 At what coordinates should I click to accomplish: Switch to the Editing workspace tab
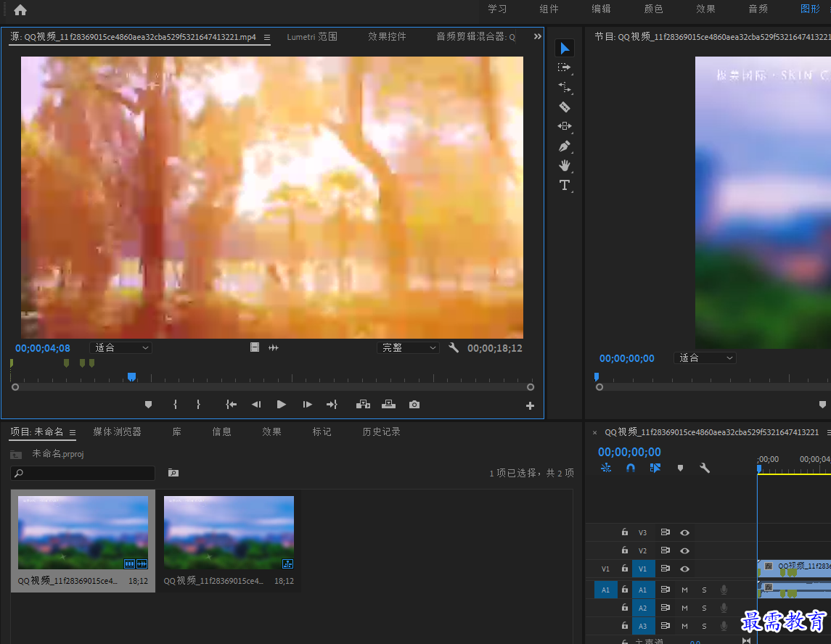tap(602, 9)
